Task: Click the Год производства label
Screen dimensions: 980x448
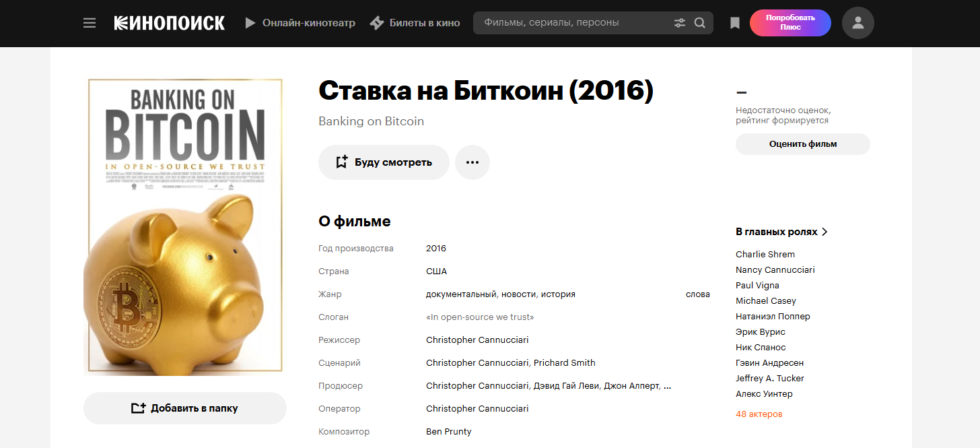Action: pos(356,249)
